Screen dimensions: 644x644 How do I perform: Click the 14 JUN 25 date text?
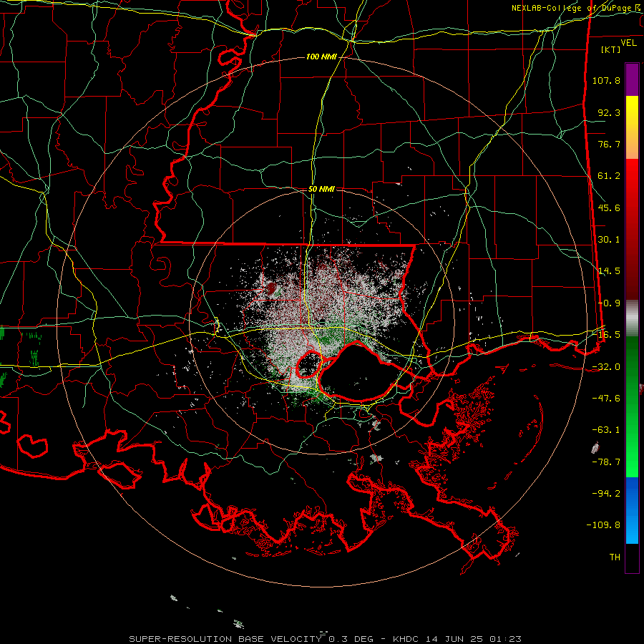tap(454, 639)
